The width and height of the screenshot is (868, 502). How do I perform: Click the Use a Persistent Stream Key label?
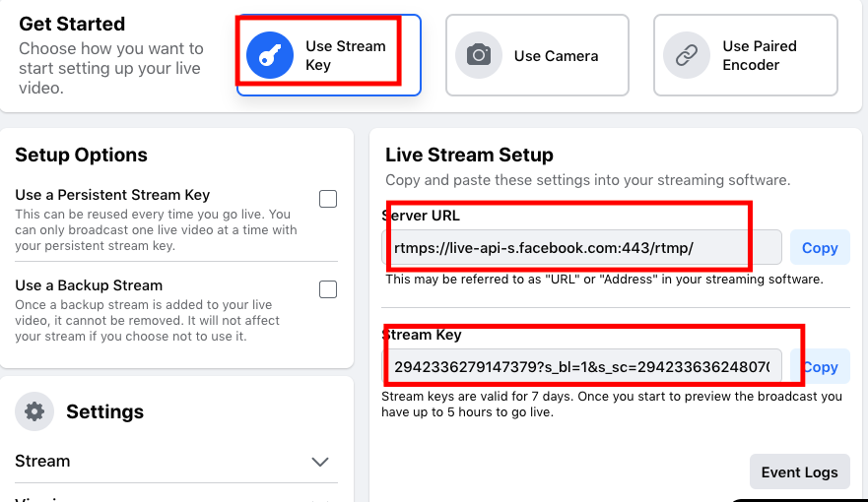tap(112, 195)
